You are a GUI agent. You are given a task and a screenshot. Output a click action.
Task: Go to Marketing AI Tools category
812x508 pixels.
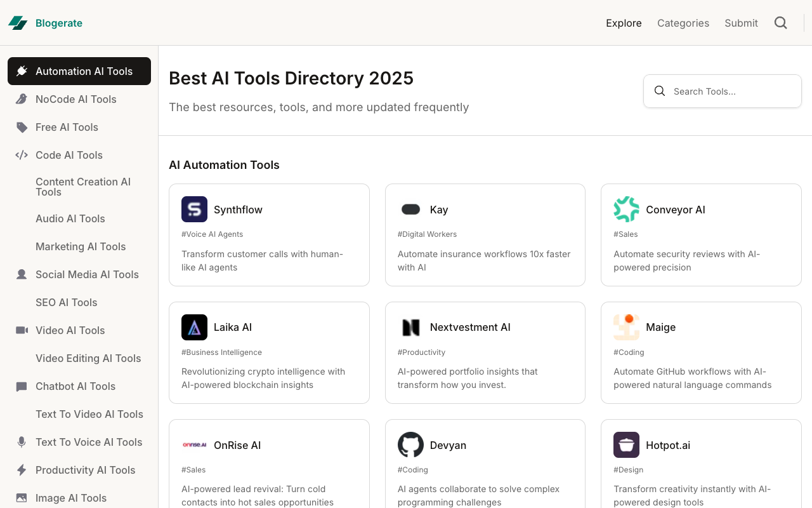[x=79, y=246]
